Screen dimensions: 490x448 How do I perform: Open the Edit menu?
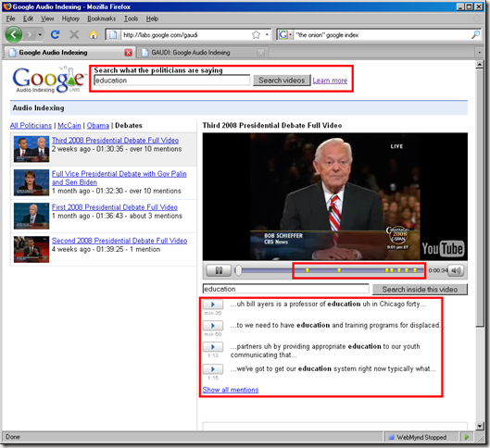pyautogui.click(x=28, y=19)
